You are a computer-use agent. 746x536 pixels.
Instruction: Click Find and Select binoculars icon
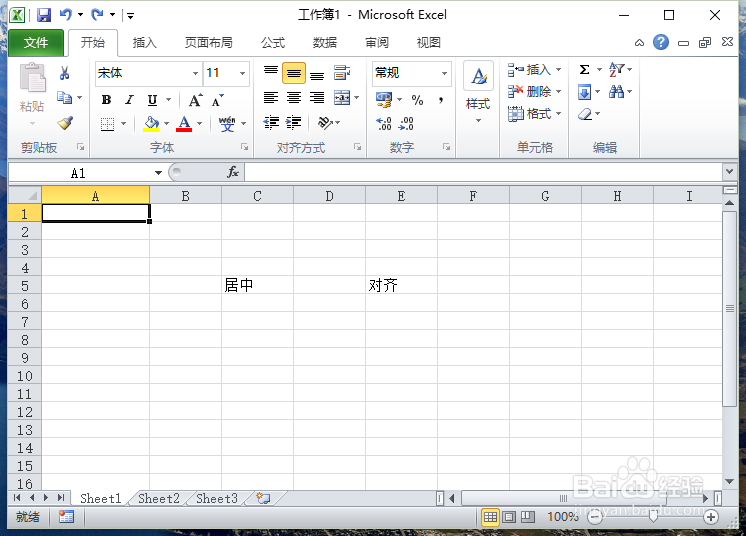coord(617,92)
